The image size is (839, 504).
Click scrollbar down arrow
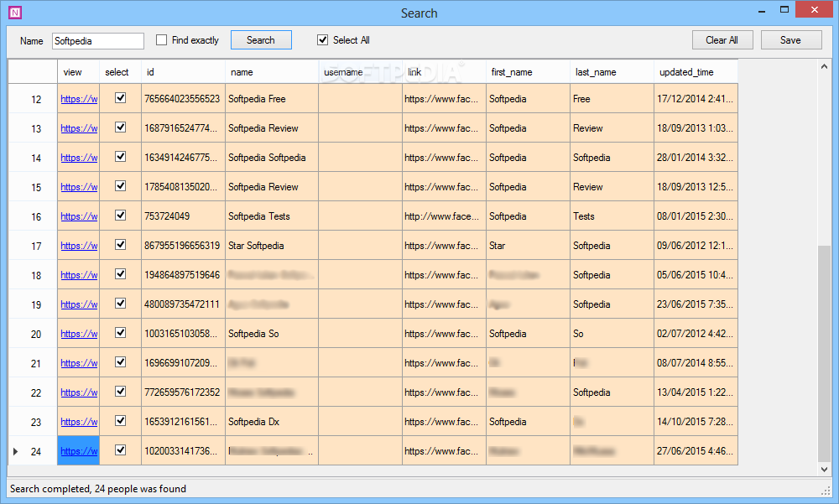pos(824,470)
